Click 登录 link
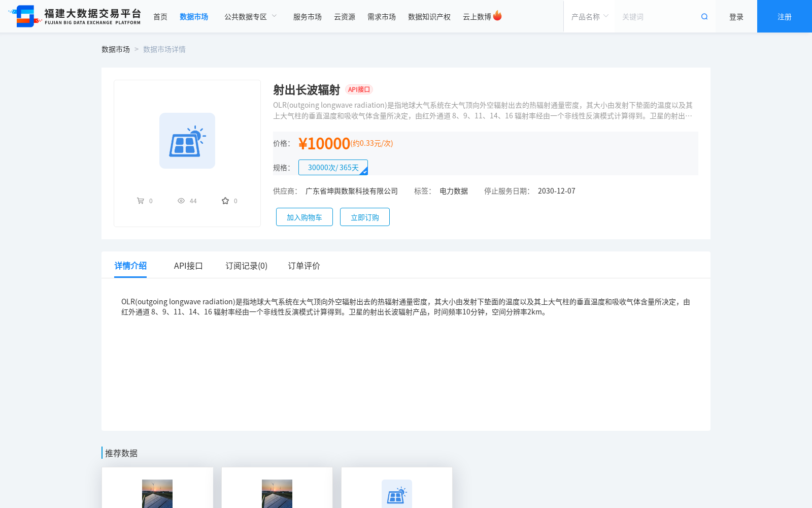The image size is (812, 508). point(736,17)
